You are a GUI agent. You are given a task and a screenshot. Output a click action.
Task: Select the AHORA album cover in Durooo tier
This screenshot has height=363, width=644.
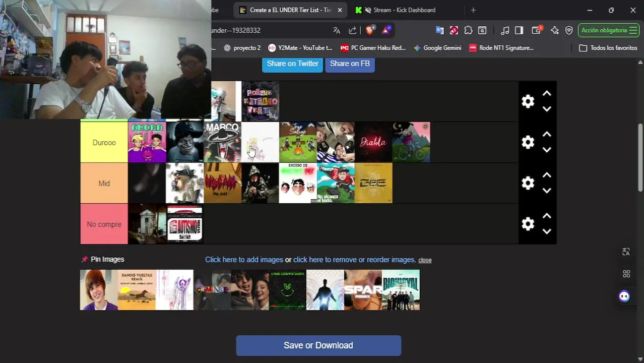(147, 142)
